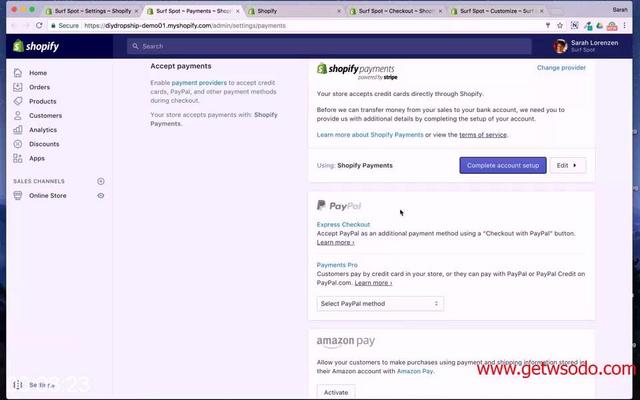This screenshot has height=400, width=640.
Task: Open the Shopify logo home link
Action: [x=36, y=46]
